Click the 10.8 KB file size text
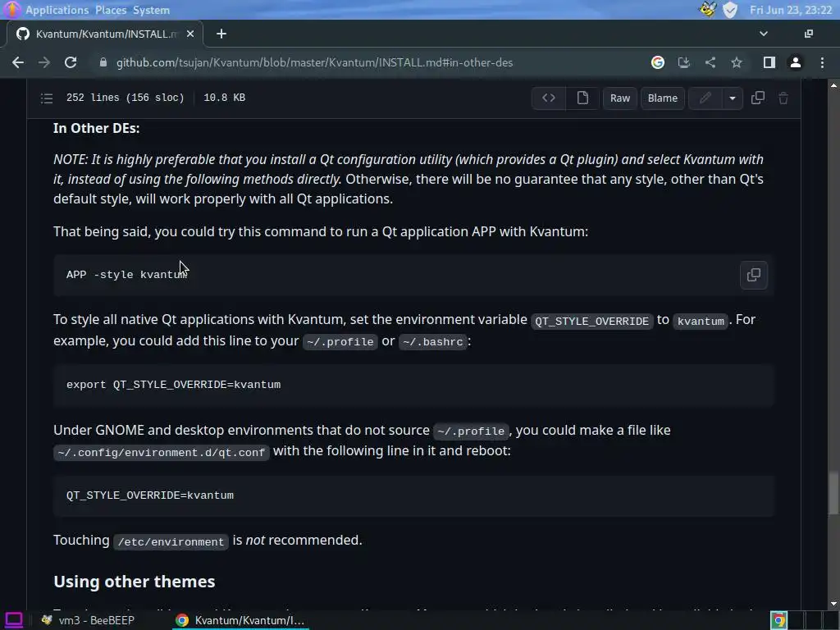This screenshot has height=630, width=840. click(x=225, y=98)
